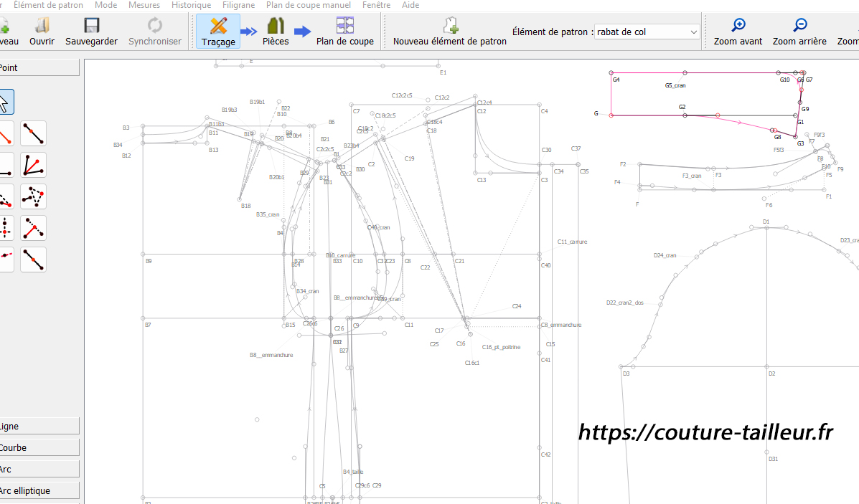The width and height of the screenshot is (859, 504).
Task: Click point D1 at top of sleeve curve
Action: [x=766, y=227]
